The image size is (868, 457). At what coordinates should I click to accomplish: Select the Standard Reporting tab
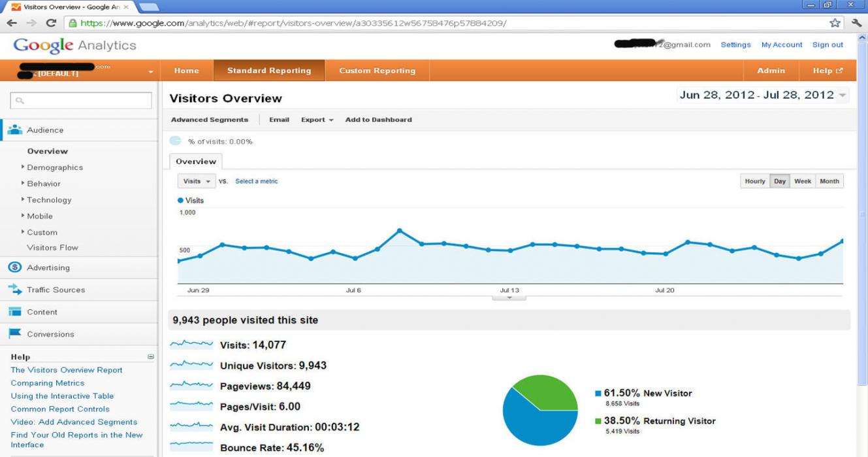[269, 71]
